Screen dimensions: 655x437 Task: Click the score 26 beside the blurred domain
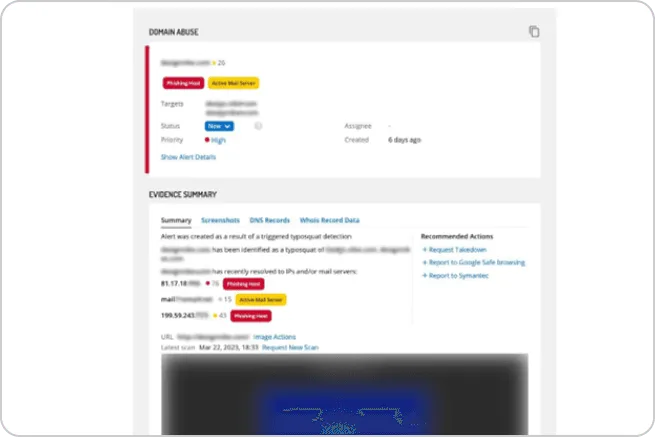(221, 63)
